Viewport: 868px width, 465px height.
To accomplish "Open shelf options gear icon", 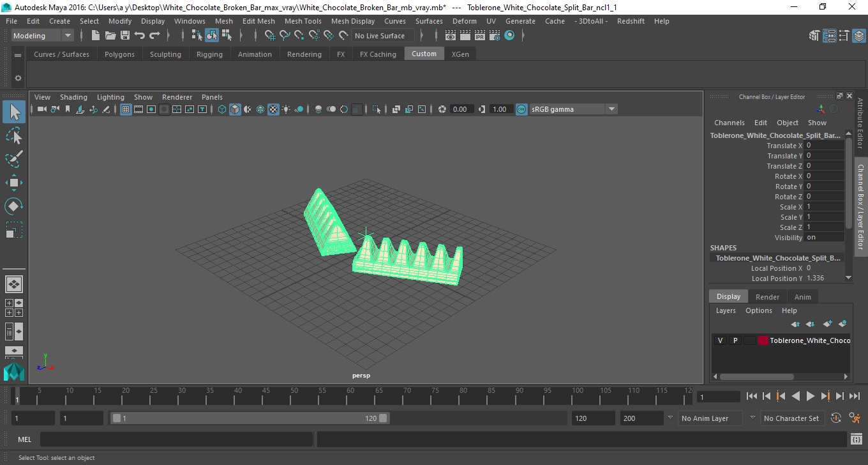I will tap(18, 78).
